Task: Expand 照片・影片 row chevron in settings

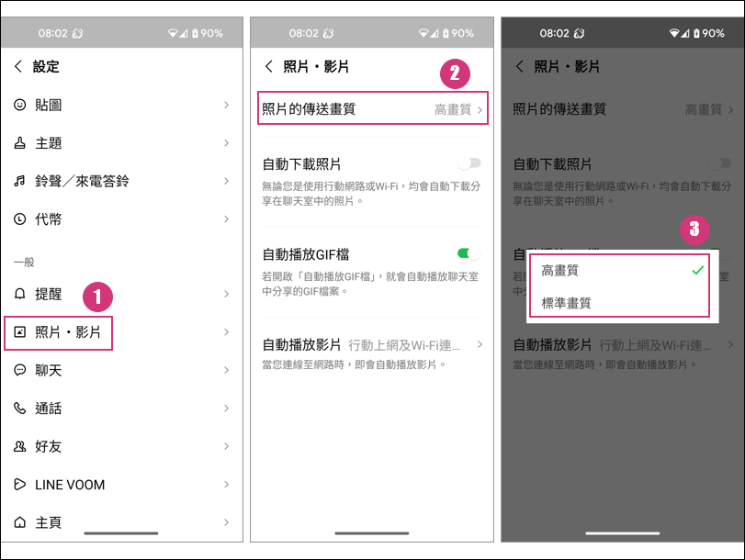Action: click(x=227, y=332)
